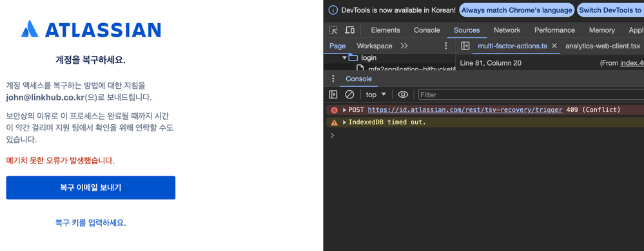Select the Sources tab
Image resolution: width=644 pixels, height=251 pixels.
click(467, 30)
